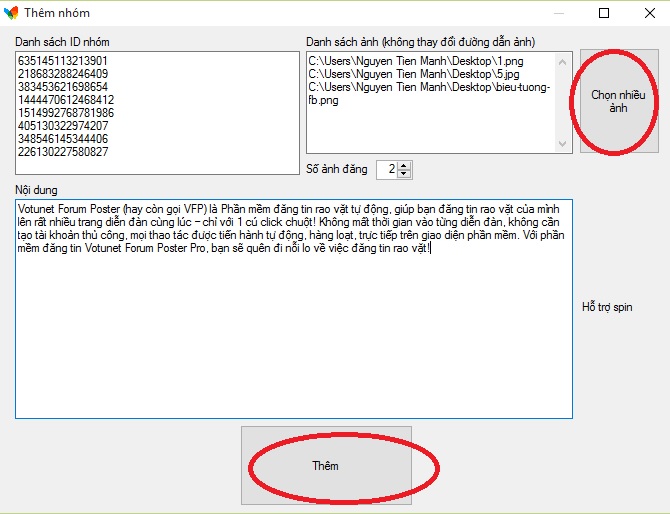670x514 pixels.
Task: Select group ID 1444470612468412
Action: pos(66,100)
